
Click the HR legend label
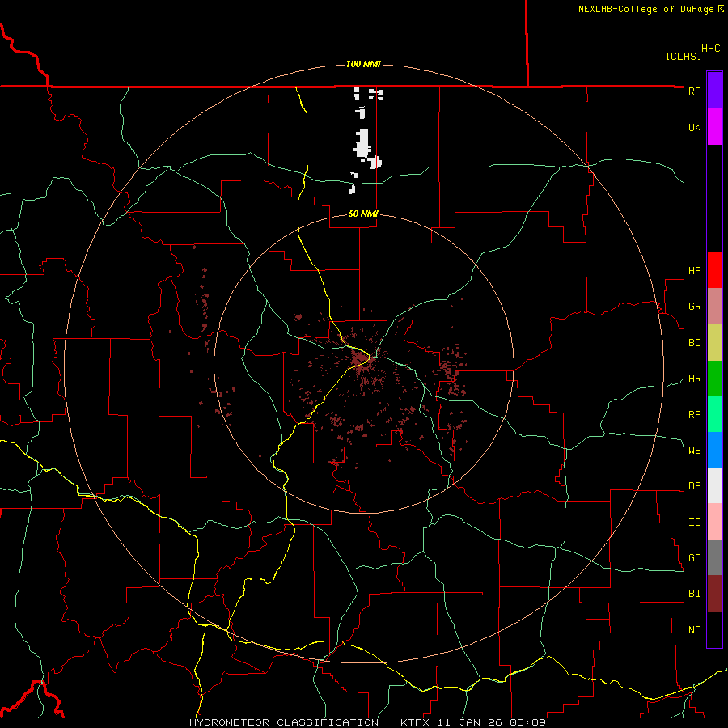click(694, 379)
